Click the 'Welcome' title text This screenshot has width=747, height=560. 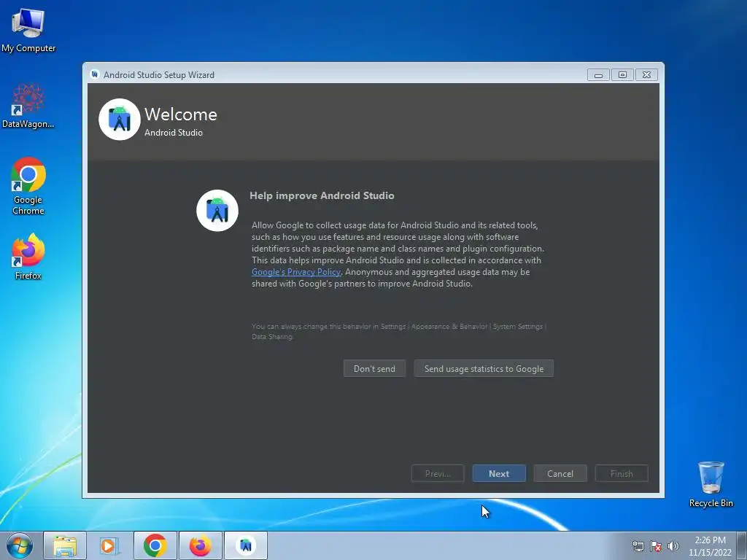tap(181, 114)
